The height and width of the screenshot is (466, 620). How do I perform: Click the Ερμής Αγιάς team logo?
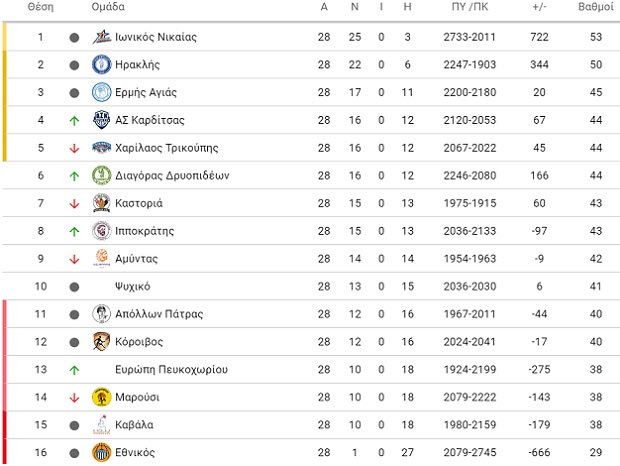pos(101,93)
